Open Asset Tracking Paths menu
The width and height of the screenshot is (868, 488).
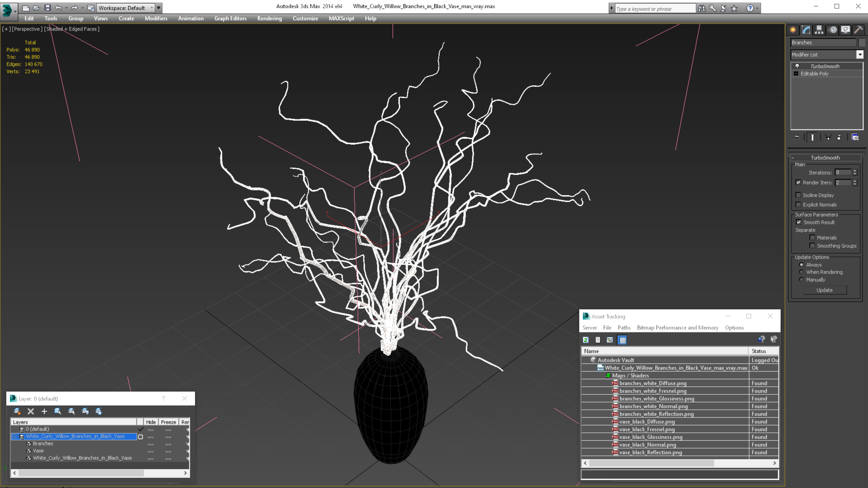tap(624, 328)
